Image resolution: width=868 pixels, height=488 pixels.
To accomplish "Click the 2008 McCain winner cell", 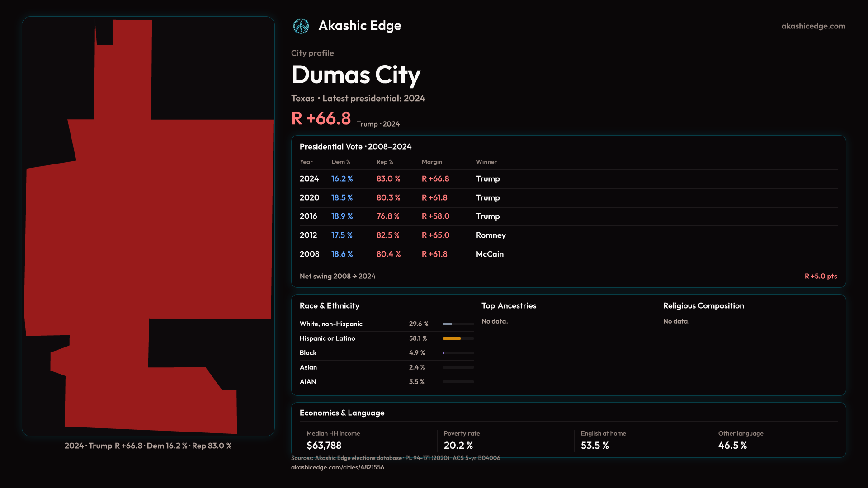I will click(490, 254).
